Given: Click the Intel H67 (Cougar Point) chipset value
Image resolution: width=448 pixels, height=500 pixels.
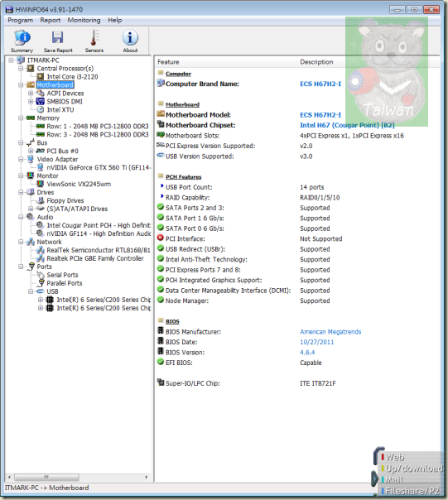Looking at the screenshot, I should coord(347,125).
